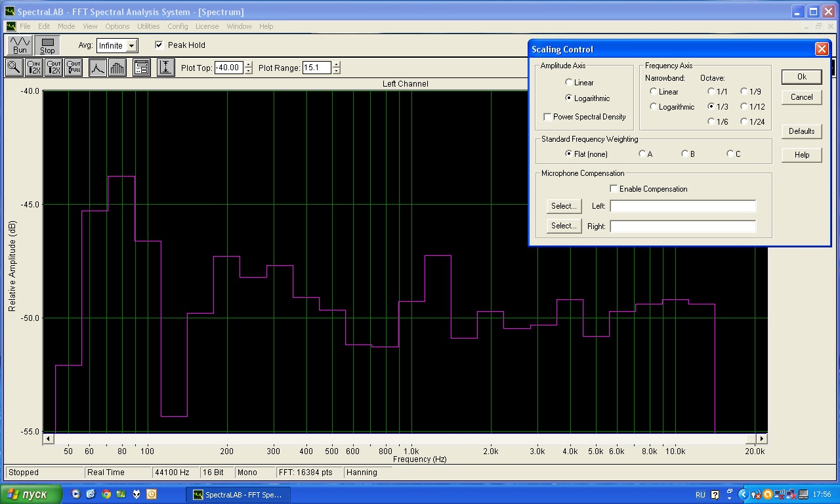This screenshot has height=504, width=840.
Task: Click the Run button with waveform icon
Action: [x=20, y=45]
